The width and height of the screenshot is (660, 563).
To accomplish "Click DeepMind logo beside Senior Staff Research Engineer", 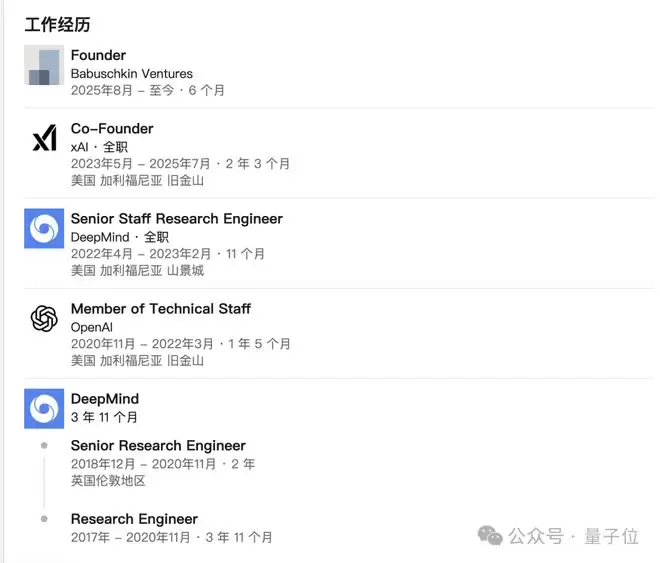I will point(44,229).
